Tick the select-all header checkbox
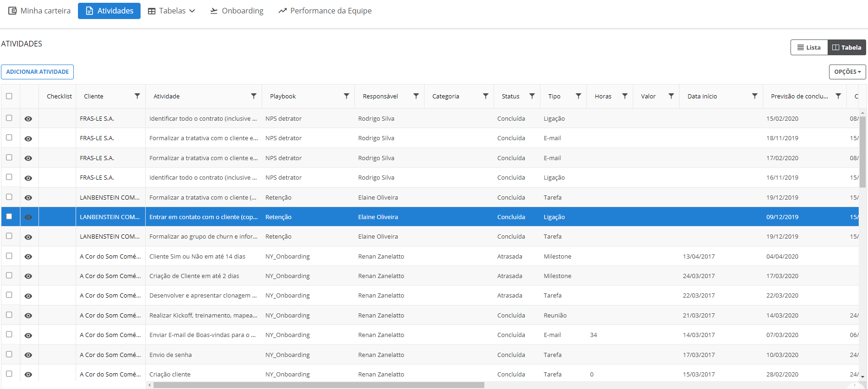 9,96
